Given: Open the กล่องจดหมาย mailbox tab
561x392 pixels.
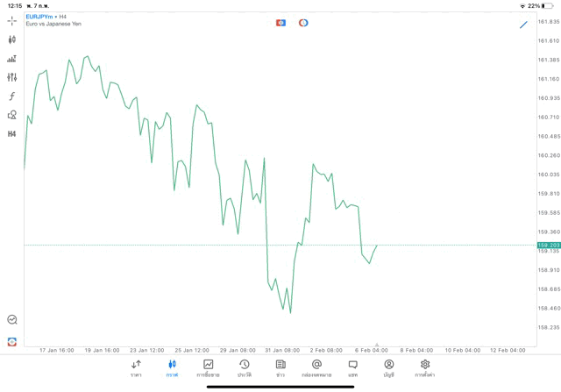Looking at the screenshot, I should pyautogui.click(x=316, y=368).
